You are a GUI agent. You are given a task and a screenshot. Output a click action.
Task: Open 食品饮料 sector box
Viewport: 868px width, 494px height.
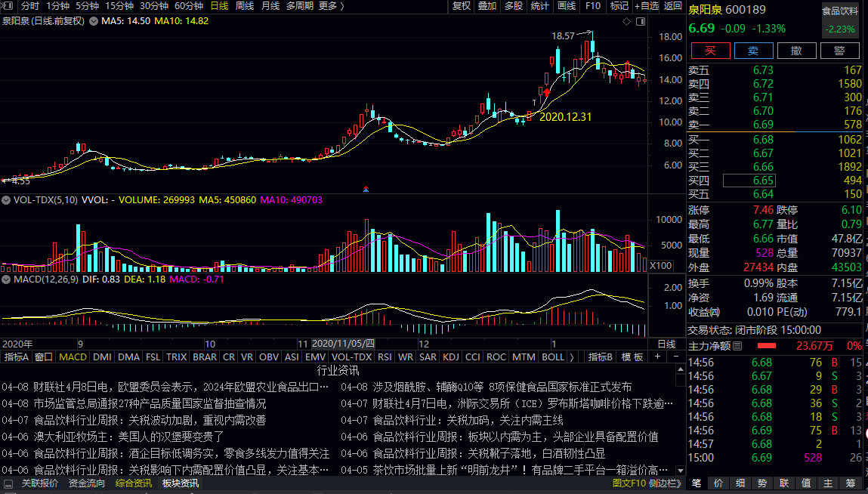coord(840,20)
